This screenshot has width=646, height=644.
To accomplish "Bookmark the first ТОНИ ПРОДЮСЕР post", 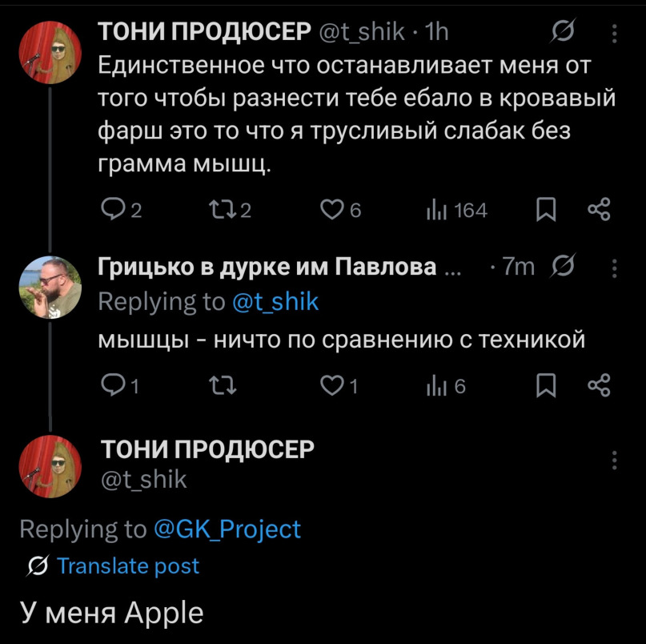I will coord(545,210).
